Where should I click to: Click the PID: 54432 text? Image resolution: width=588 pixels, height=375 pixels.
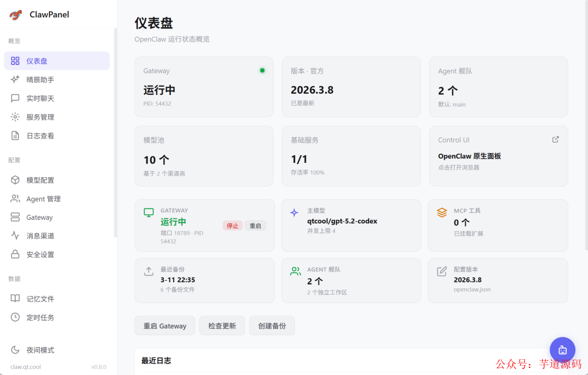(x=157, y=104)
